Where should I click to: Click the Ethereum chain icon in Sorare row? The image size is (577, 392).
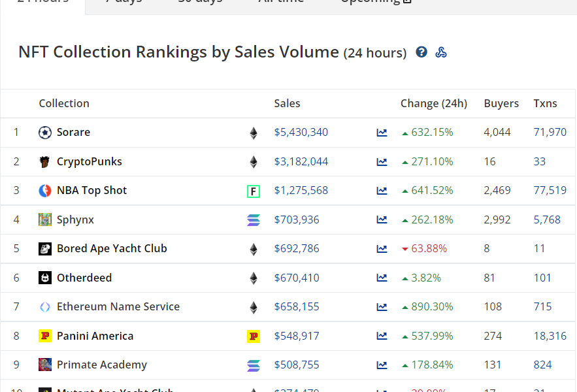(254, 133)
